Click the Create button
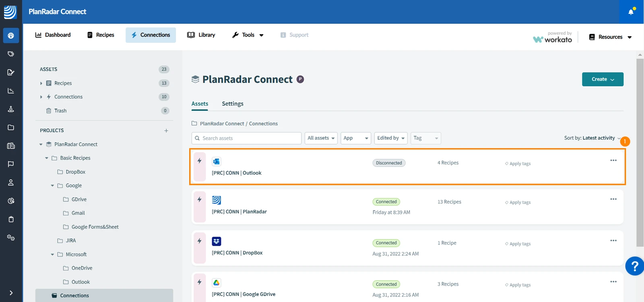This screenshot has height=302, width=644. pyautogui.click(x=603, y=79)
